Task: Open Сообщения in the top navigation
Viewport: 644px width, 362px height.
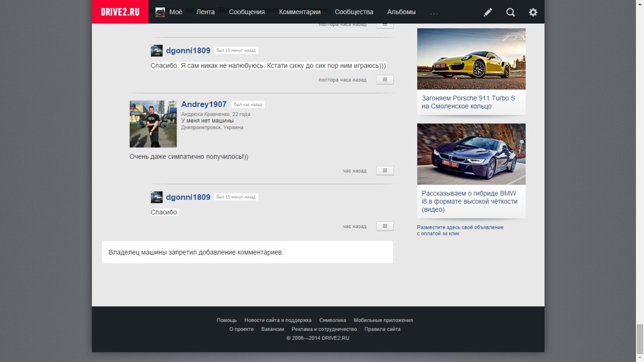Action: coord(246,12)
